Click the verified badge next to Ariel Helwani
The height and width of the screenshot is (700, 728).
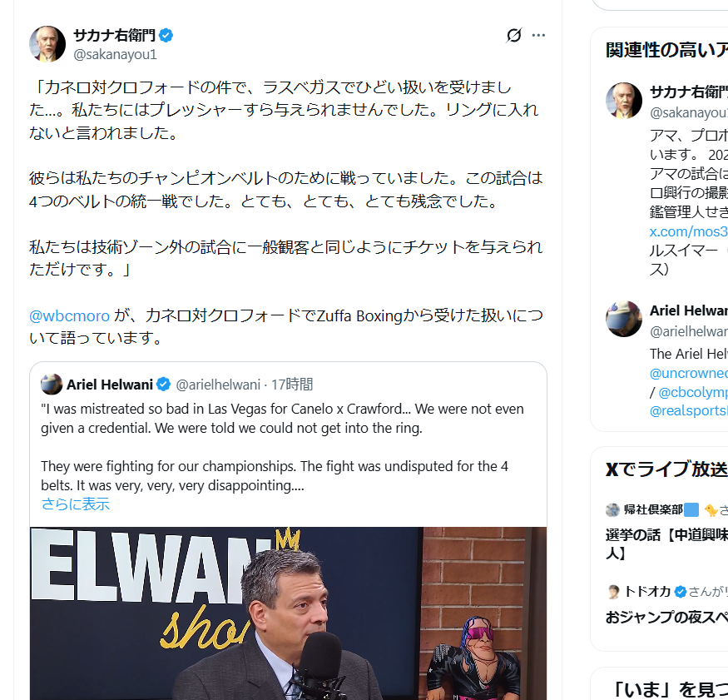pos(163,385)
